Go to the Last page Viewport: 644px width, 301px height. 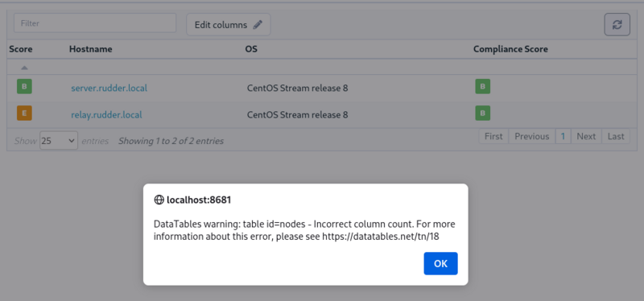pyautogui.click(x=616, y=136)
